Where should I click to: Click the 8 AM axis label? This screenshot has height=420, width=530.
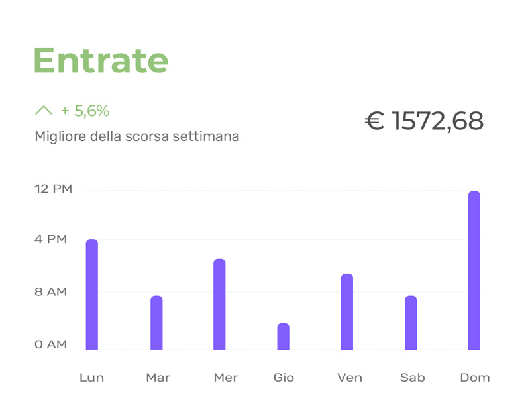pos(51,291)
